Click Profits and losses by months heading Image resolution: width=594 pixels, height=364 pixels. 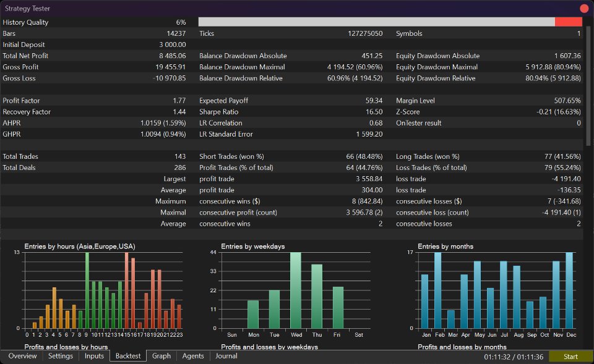(x=462, y=347)
